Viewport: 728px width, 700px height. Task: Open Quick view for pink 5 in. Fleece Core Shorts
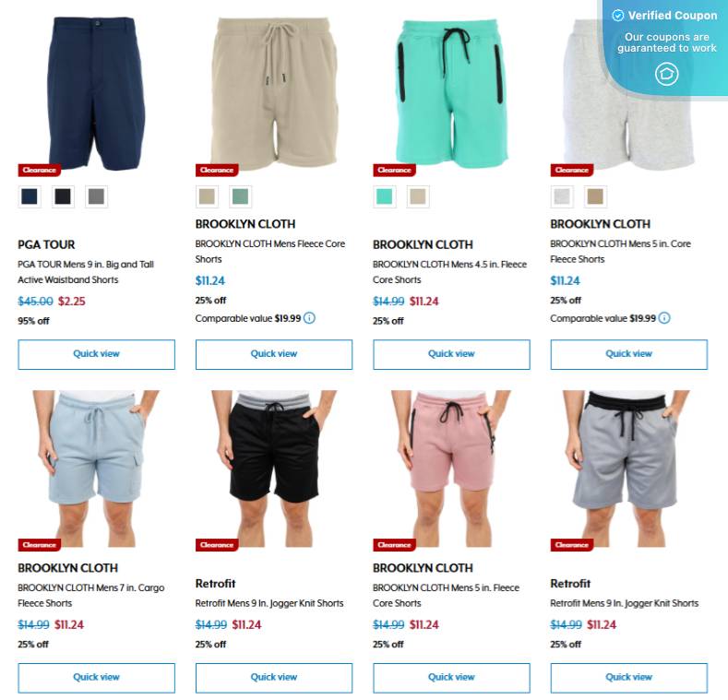click(451, 678)
